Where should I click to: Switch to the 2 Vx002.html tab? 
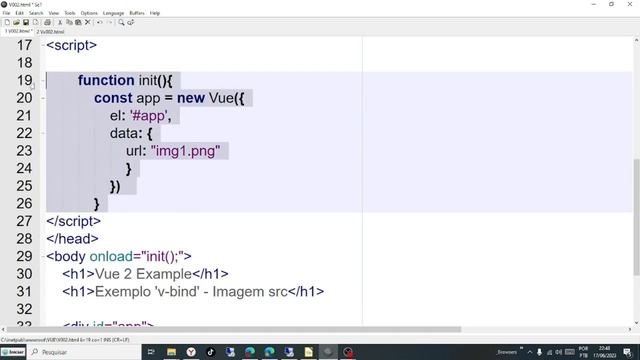coord(50,31)
